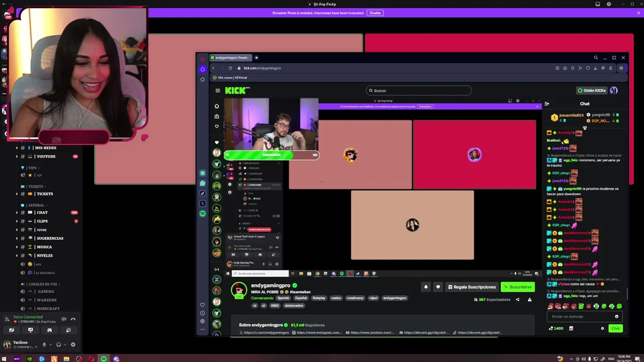Open TikTok in Opera sidebar
Viewport: 644px width, 362px height.
pos(202,194)
